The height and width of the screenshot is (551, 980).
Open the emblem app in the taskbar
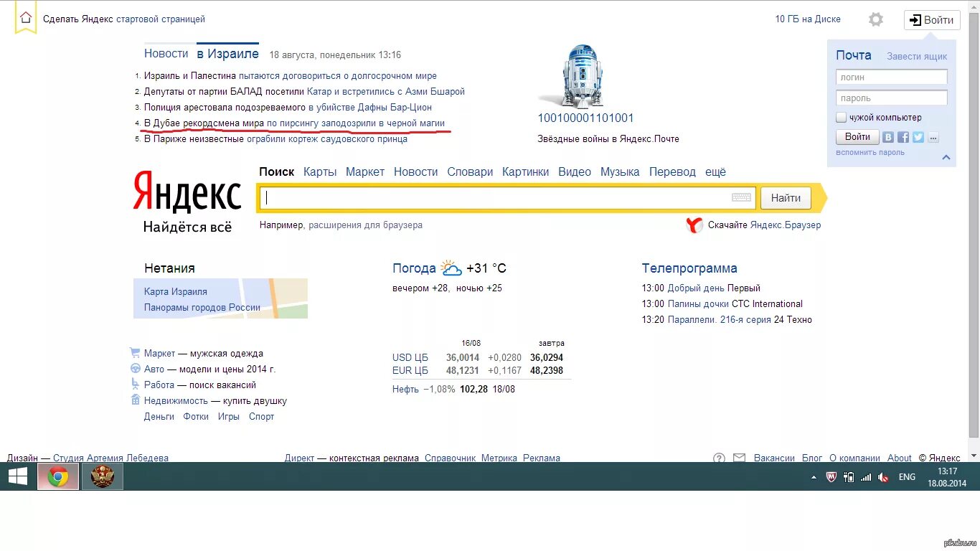coord(103,476)
